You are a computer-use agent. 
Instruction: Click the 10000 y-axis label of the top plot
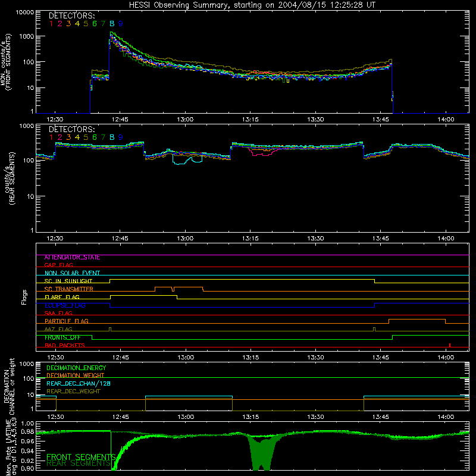pyautogui.click(x=25, y=12)
